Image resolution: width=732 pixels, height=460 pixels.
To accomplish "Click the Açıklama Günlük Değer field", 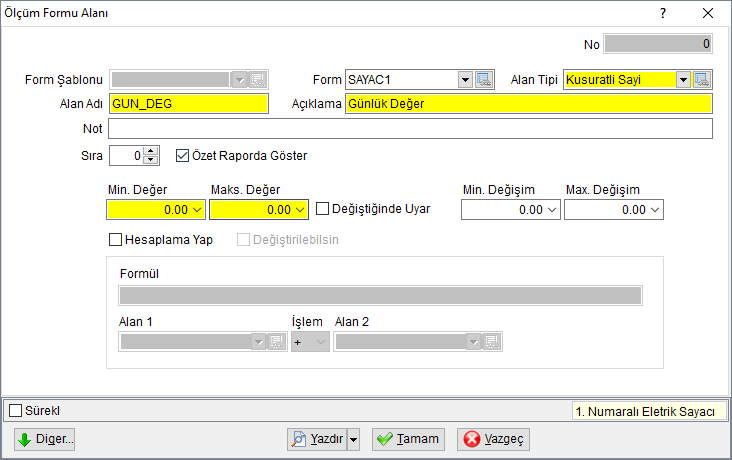I will tap(529, 104).
